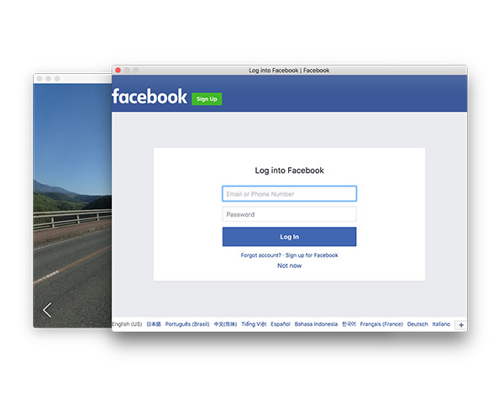
Task: Select English (US) language
Action: (x=127, y=324)
